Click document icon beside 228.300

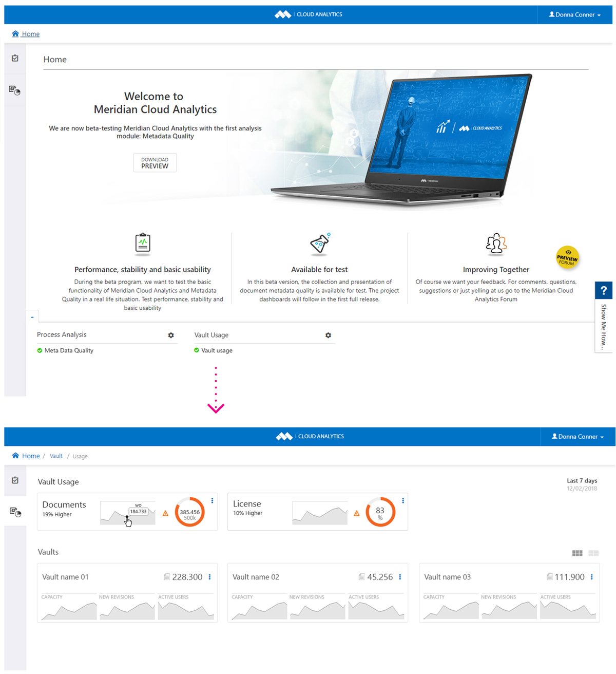click(x=167, y=577)
